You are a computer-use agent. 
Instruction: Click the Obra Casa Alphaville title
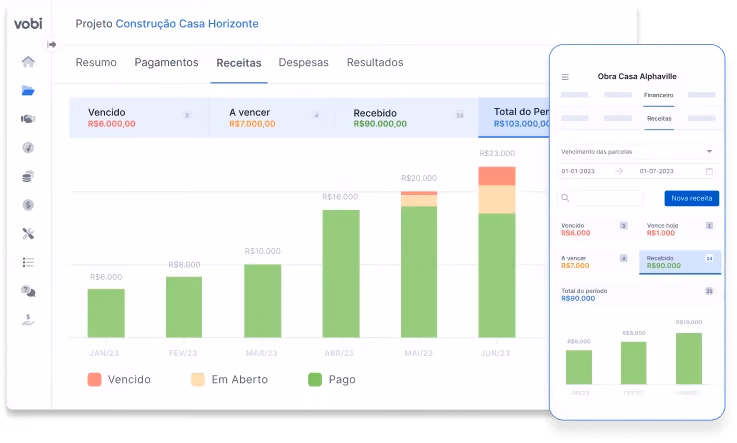[x=637, y=77]
